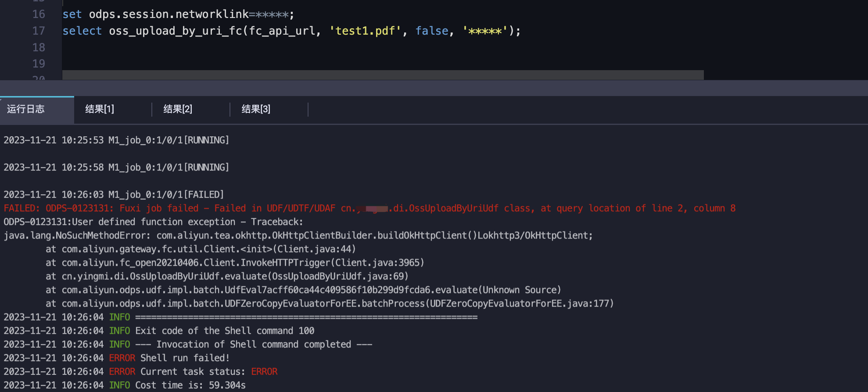
Task: Click stack frame UDFZeroCopyEvaluatorForEE.batchProcess
Action: (x=330, y=303)
